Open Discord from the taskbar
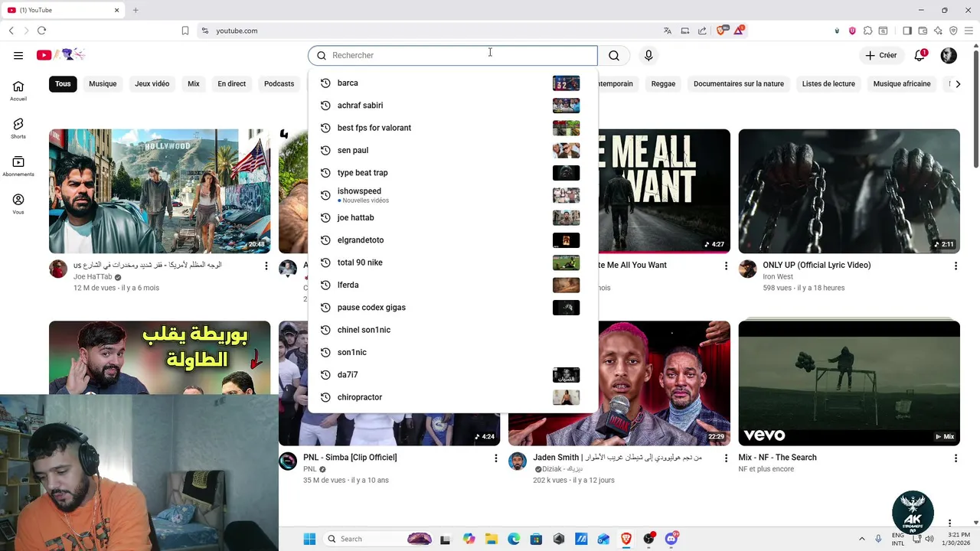 click(671, 539)
